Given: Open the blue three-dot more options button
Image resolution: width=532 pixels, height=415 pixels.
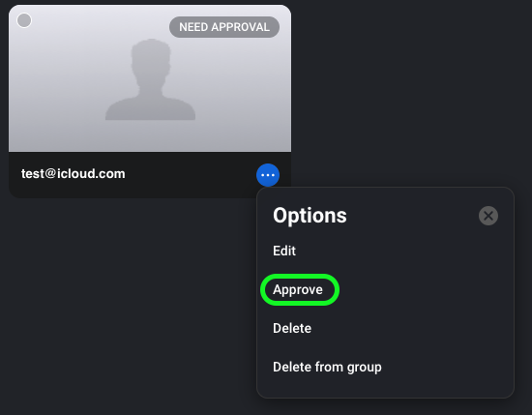Looking at the screenshot, I should point(268,175).
